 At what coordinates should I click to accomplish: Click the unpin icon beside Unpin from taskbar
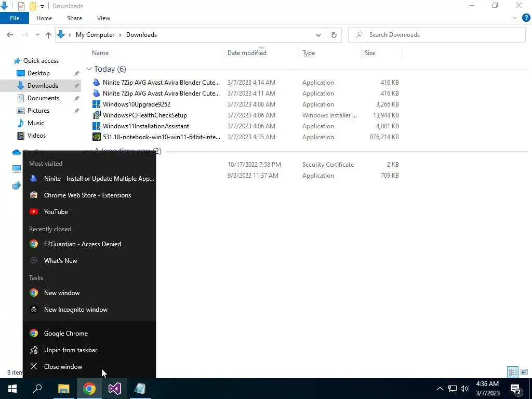(34, 350)
